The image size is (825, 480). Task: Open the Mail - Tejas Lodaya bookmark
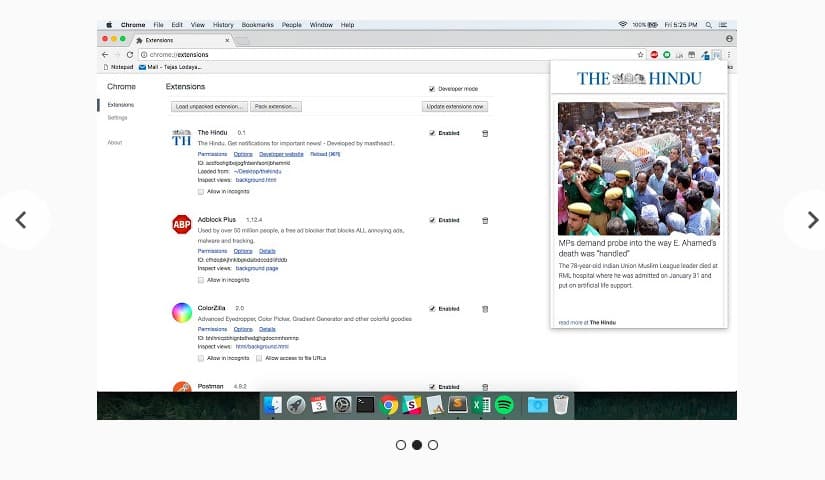[170, 67]
